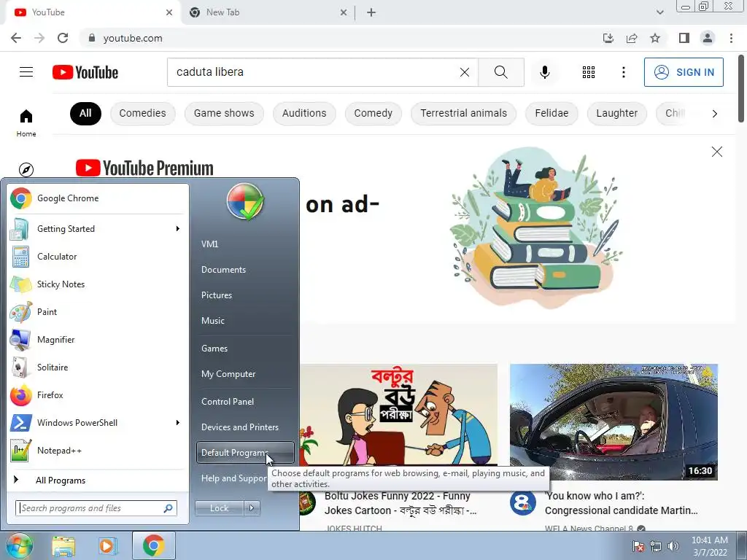
Task: Bookmark this page with the star
Action: click(655, 38)
